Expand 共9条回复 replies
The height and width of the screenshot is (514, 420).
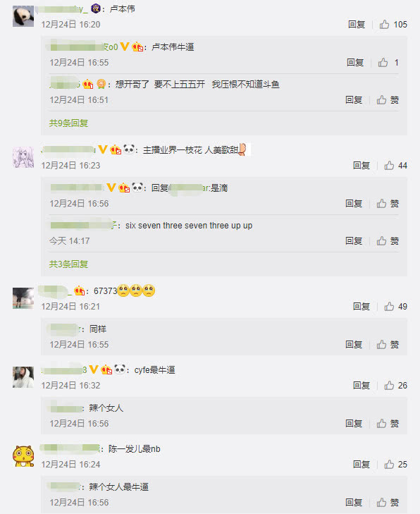tap(68, 123)
